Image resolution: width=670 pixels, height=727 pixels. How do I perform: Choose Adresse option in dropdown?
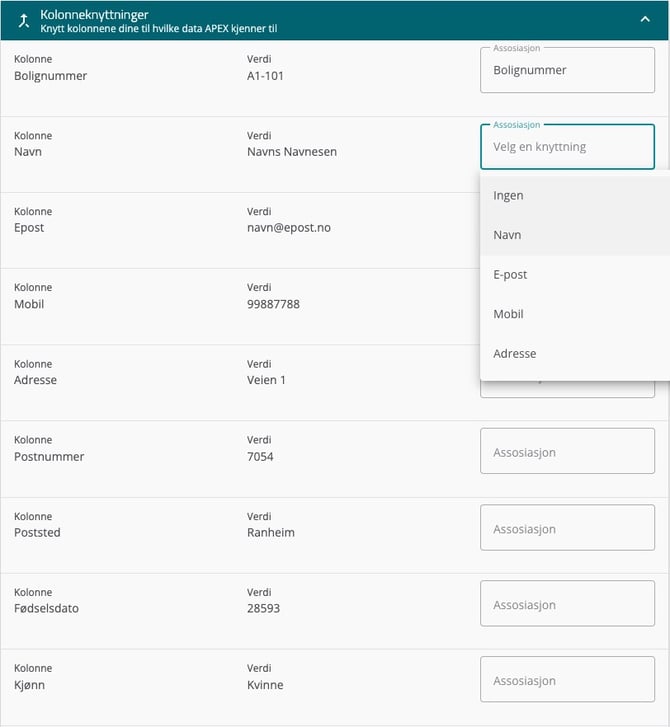tap(575, 354)
